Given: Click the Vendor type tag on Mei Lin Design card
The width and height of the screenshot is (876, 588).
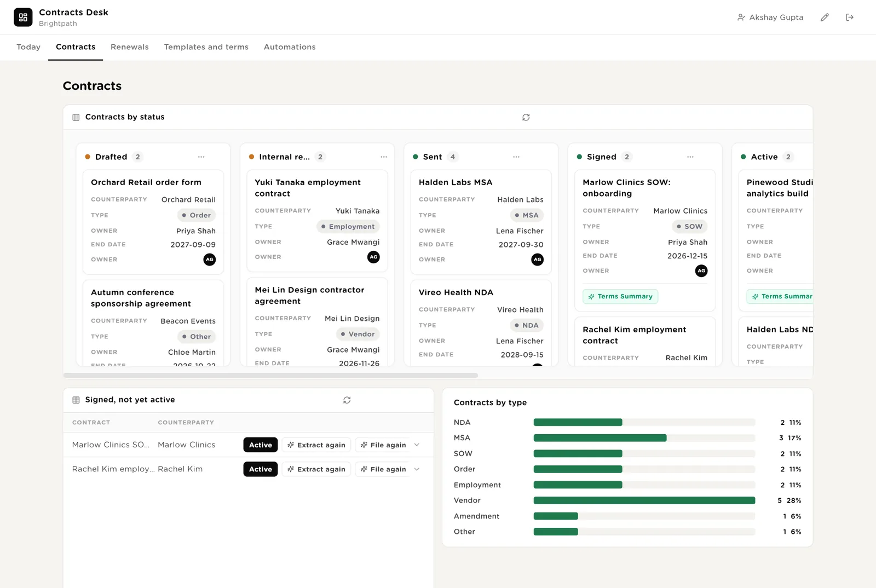Looking at the screenshot, I should tap(358, 335).
